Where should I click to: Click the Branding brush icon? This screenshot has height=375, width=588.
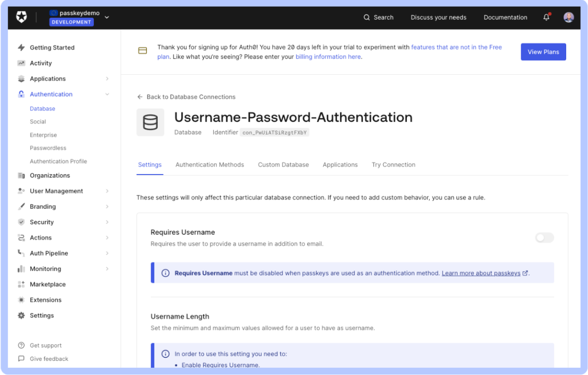point(21,206)
